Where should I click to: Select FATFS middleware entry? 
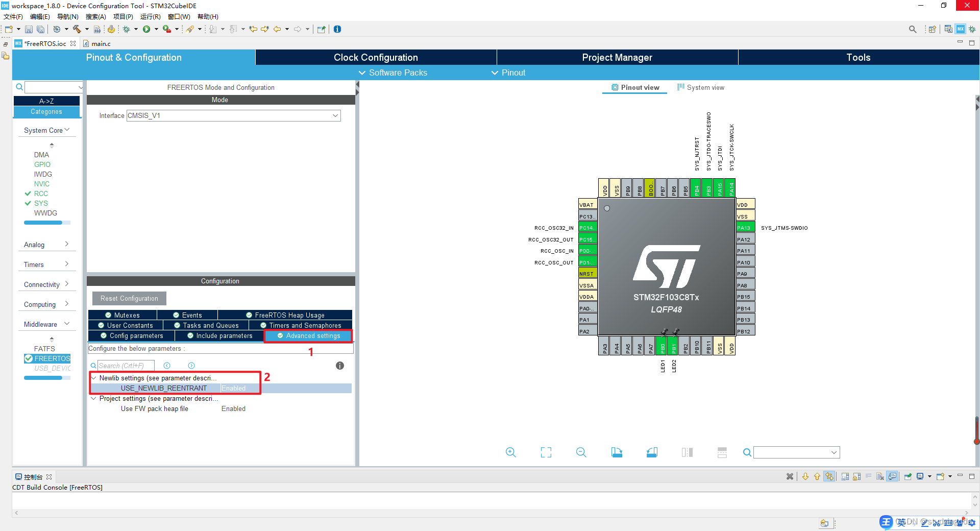(x=44, y=349)
